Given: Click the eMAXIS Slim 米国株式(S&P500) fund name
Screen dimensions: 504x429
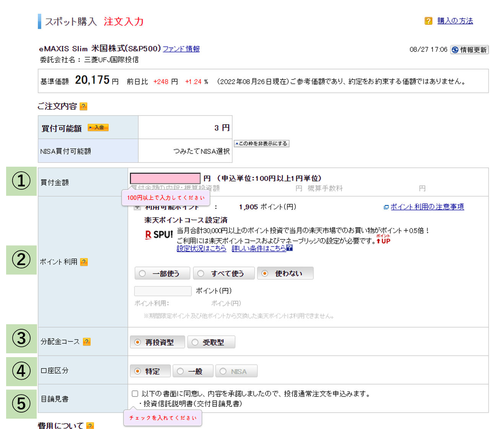Looking at the screenshot, I should (100, 49).
